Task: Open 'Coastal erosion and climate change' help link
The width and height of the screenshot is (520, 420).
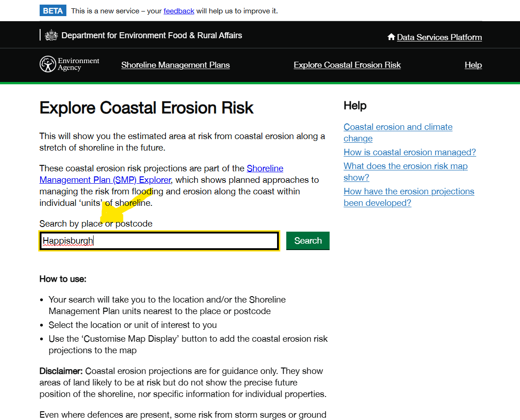Action: coord(398,127)
